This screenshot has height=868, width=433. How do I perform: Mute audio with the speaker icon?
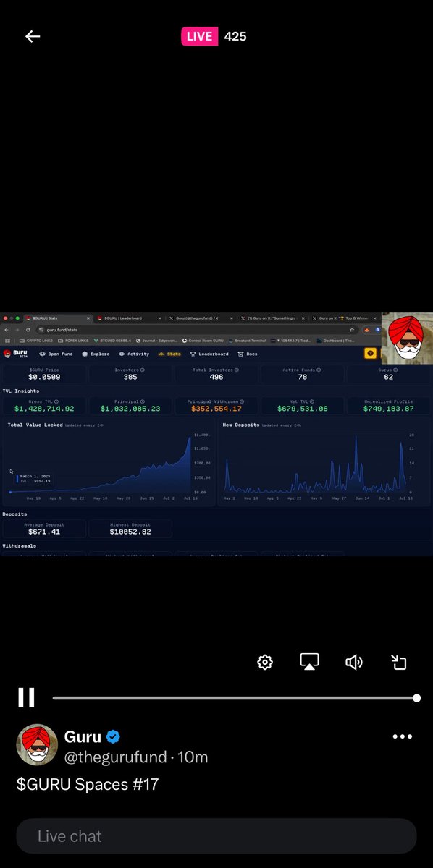[354, 662]
